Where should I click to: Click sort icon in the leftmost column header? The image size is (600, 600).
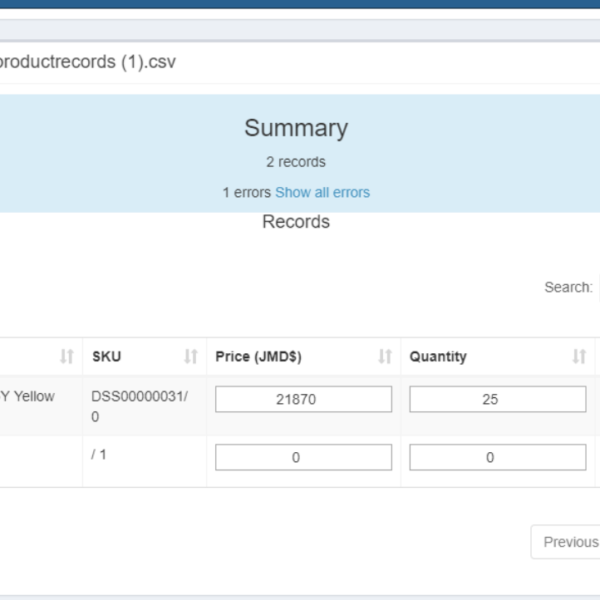67,357
